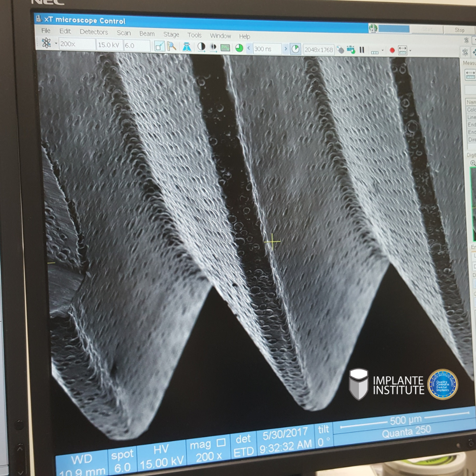Select the 2048x1768 resolution box
476x476 pixels.
click(318, 50)
